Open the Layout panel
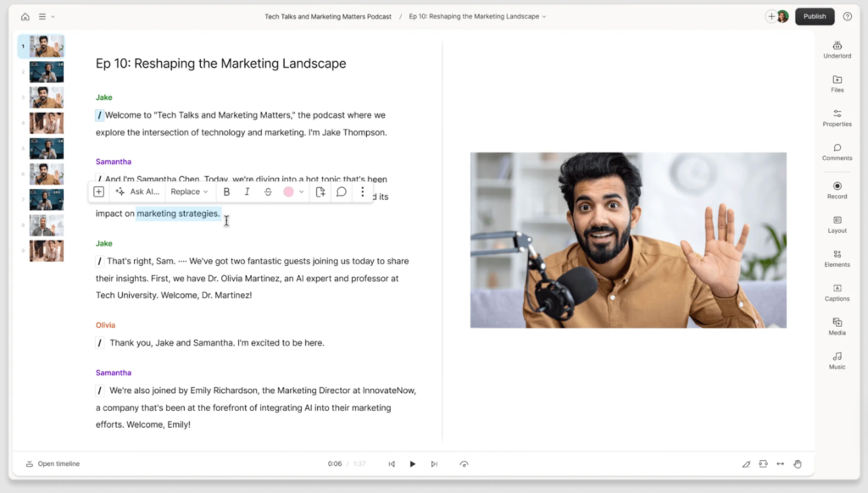Screen dimensions: 868x493 point(837,224)
